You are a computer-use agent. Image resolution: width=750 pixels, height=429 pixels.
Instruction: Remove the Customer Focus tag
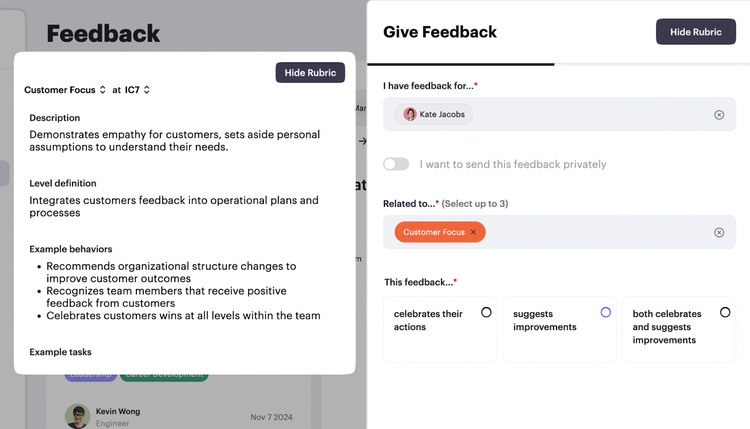click(x=473, y=232)
